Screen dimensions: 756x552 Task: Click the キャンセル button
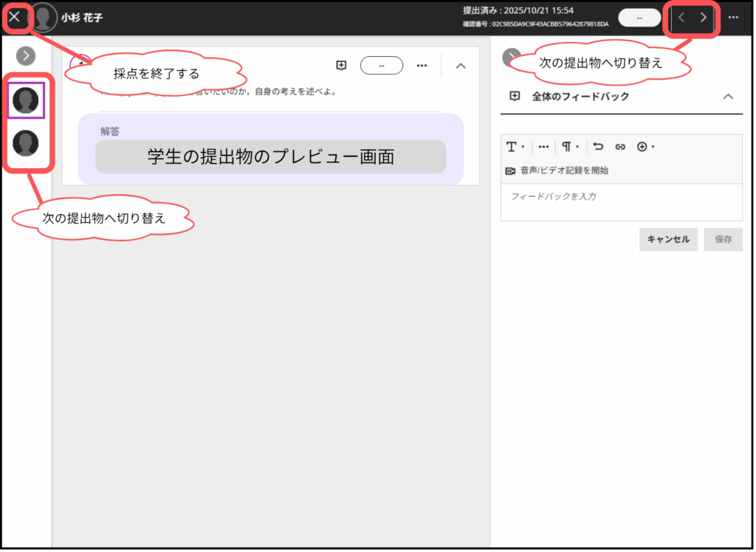(x=668, y=239)
